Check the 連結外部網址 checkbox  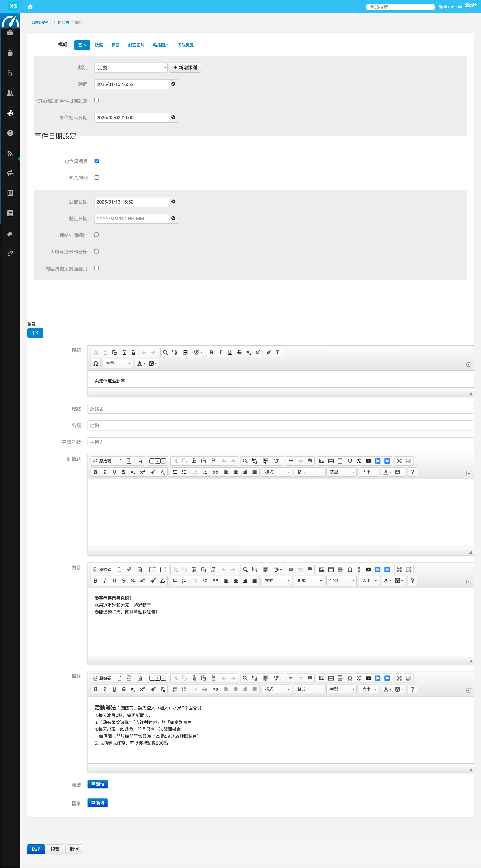pos(96,234)
